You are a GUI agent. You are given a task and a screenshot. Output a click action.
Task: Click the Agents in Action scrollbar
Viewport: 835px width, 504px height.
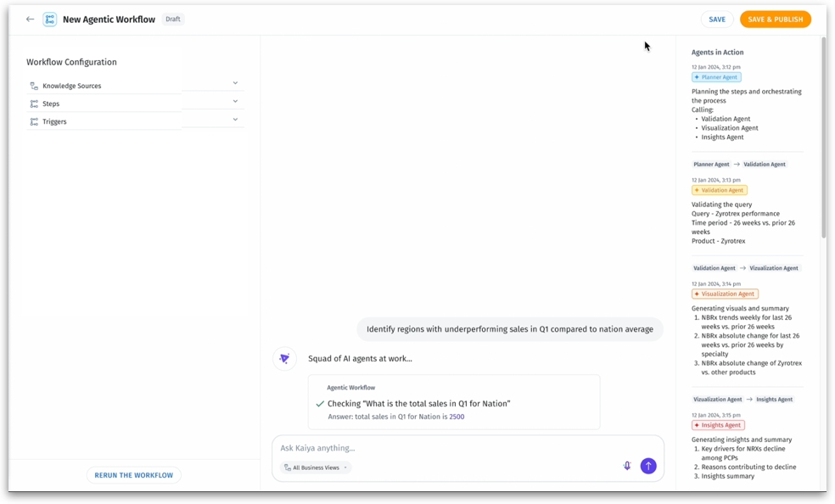coord(823,136)
